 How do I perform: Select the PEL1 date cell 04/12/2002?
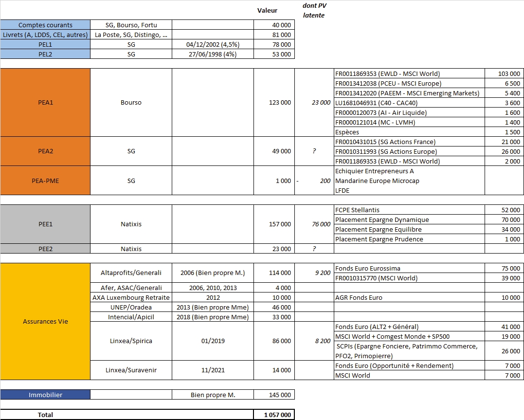coord(213,44)
